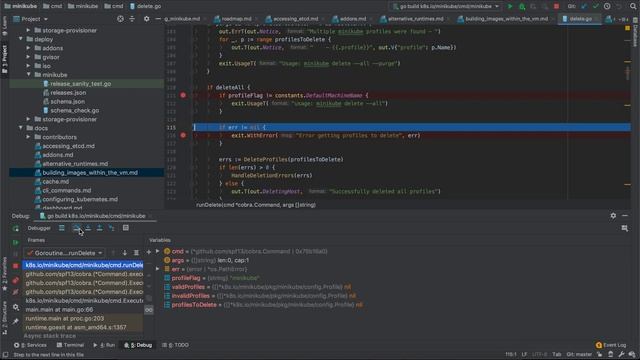Toggle breakpoint on line 111
Viewport: 640px width, 360px height.
coord(183,95)
